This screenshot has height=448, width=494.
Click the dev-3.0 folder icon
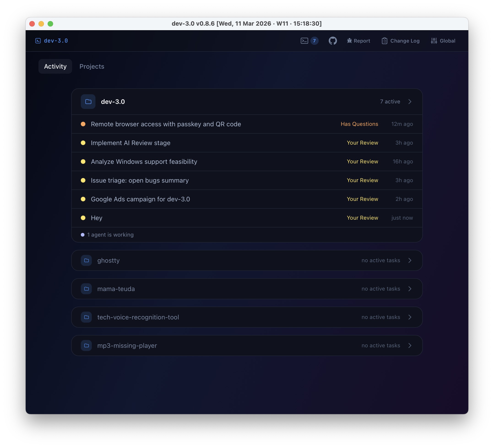tap(88, 101)
